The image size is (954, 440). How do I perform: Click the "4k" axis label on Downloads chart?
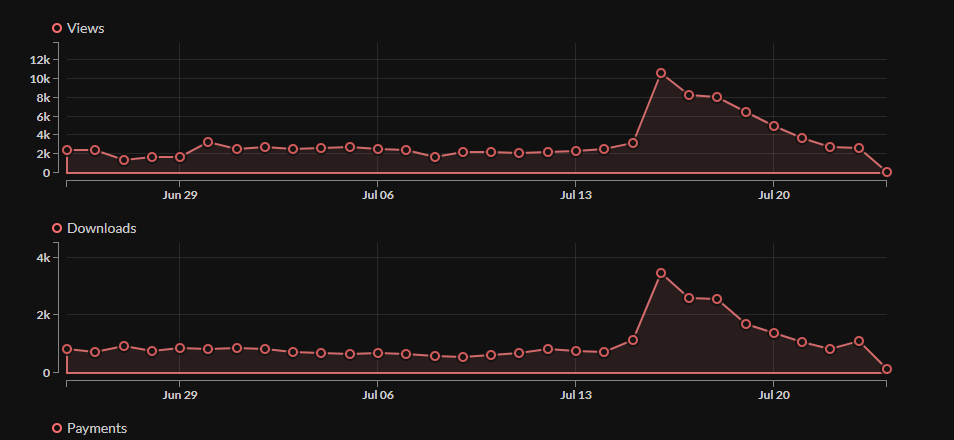[x=43, y=258]
